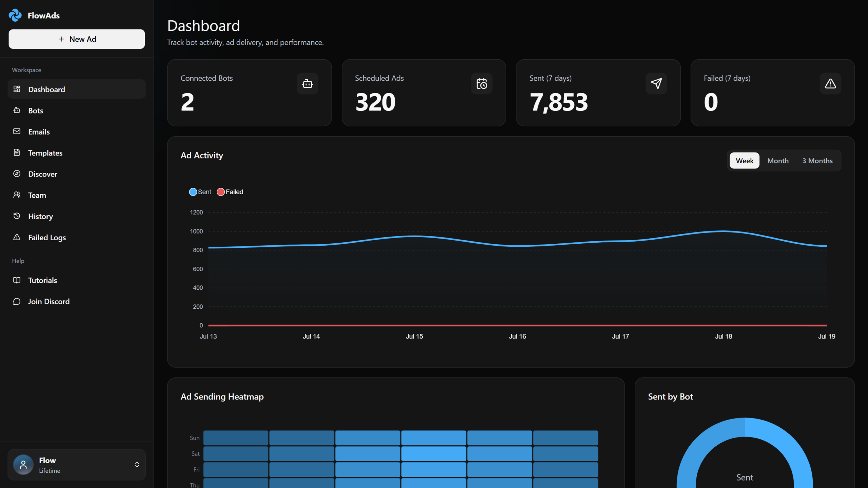Click the Join Discord chat bubble icon
This screenshot has width=868, height=488.
(17, 301)
